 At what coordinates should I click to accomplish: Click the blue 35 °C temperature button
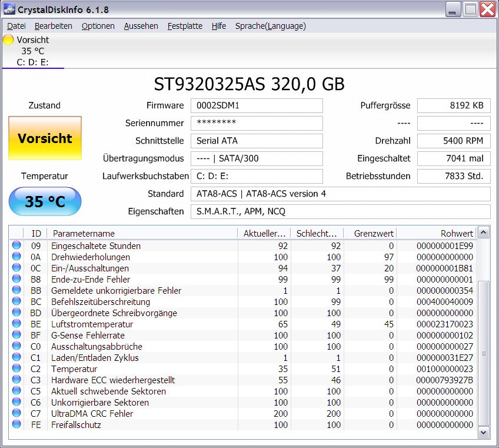coord(45,201)
